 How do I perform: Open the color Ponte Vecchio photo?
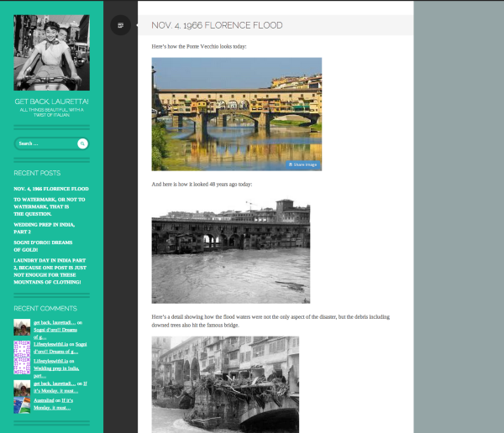click(x=237, y=114)
